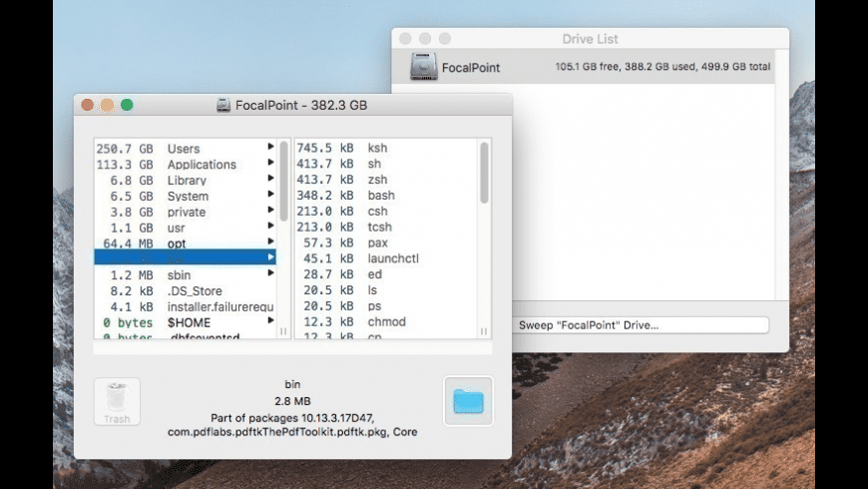Click the package info text for bin
This screenshot has width=868, height=489.
(292, 425)
